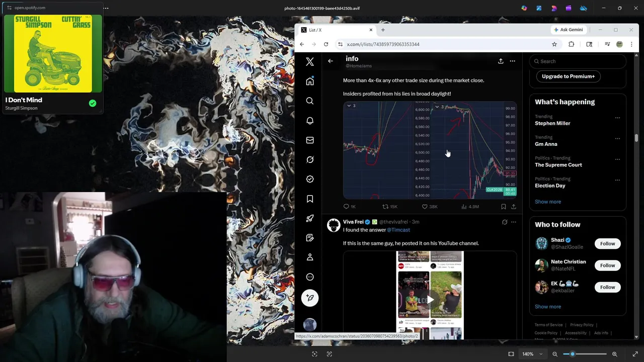Open the Verified badge icon in sidebar
644x362 pixels.
310,179
